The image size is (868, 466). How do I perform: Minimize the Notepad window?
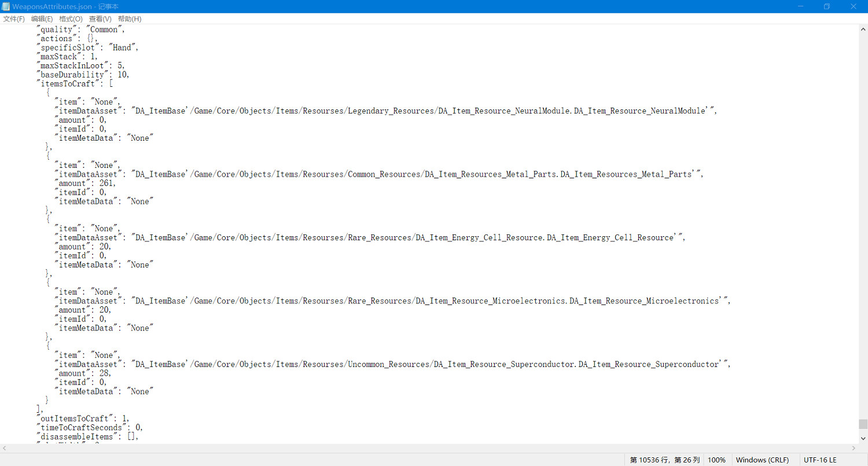click(801, 6)
